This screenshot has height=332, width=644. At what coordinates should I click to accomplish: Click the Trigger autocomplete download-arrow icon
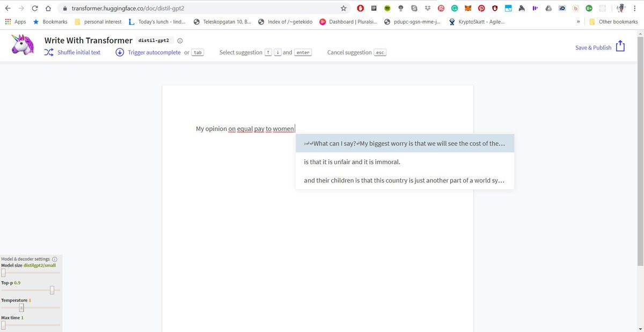(x=120, y=53)
